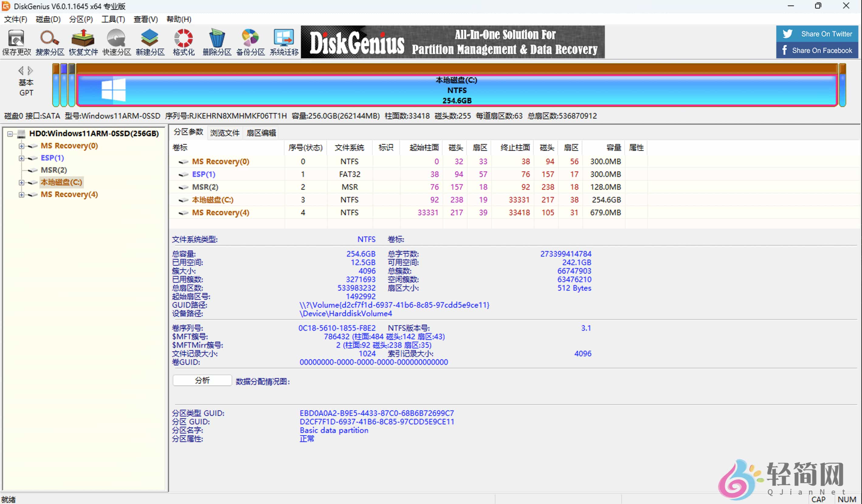This screenshot has height=504, width=862.
Task: Go to next disk with right arrow
Action: [x=30, y=71]
